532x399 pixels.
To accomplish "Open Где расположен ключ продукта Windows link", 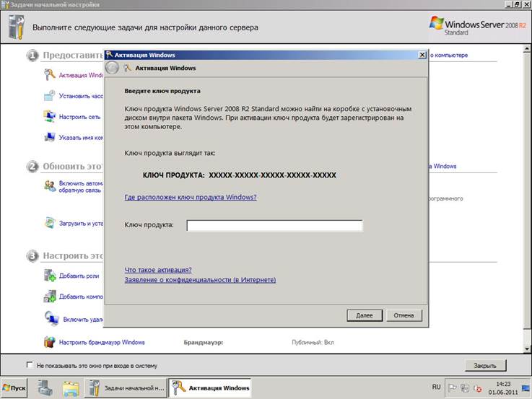I will pyautogui.click(x=191, y=197).
